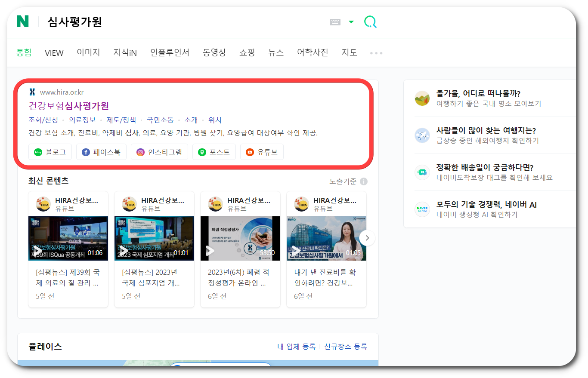Click the NAVER GEN AI icon in side panel

422,209
